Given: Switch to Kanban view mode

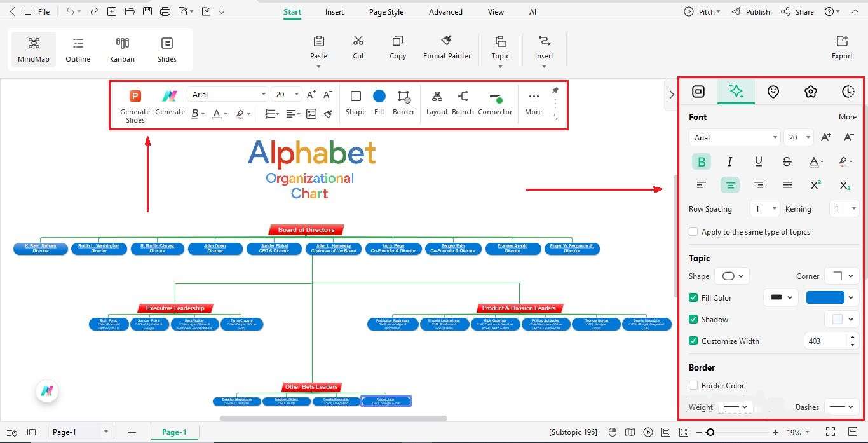Looking at the screenshot, I should [122, 50].
